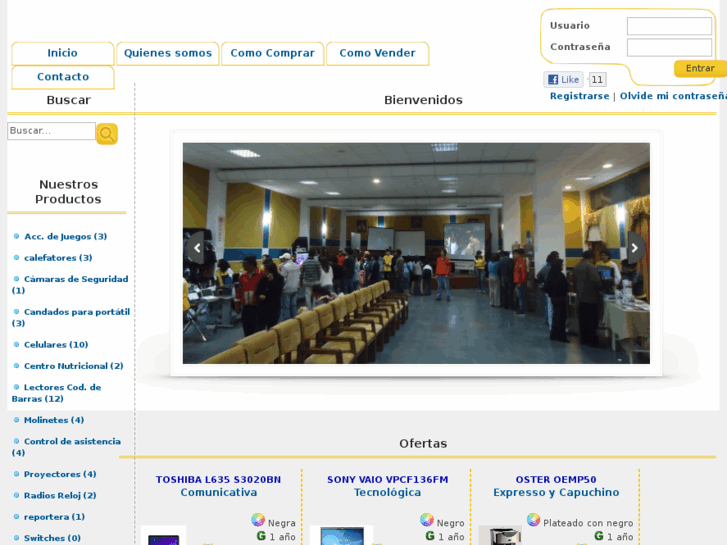Click the Ofertas heading
727x545 pixels.
[423, 444]
